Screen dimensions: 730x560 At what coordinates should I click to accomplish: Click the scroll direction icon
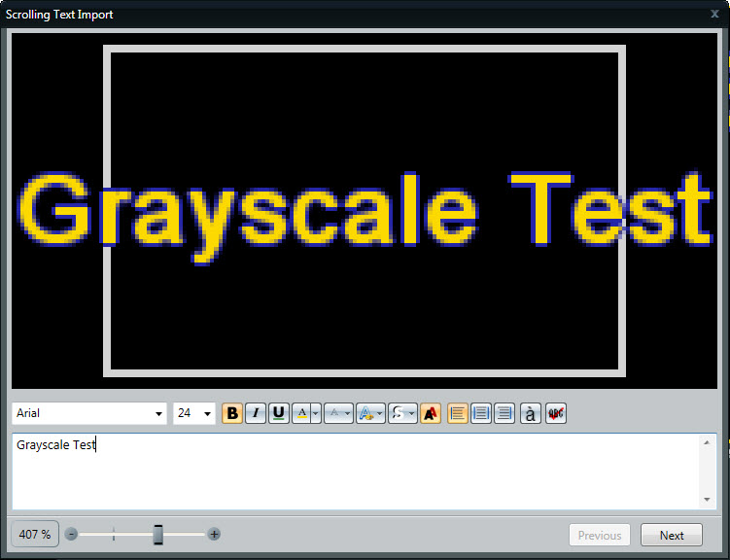398,413
